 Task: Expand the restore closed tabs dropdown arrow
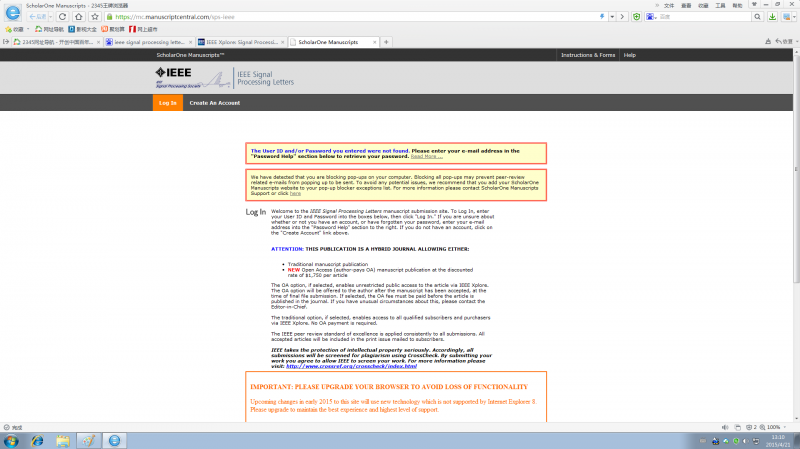click(797, 41)
